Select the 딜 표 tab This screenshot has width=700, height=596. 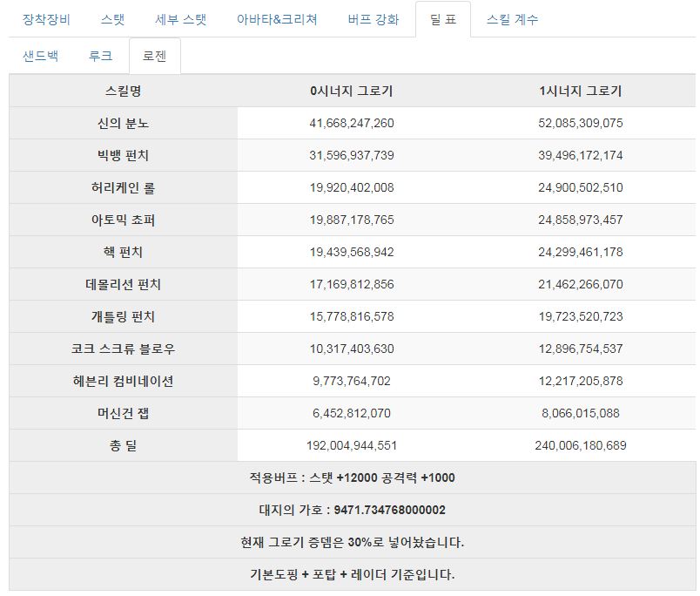tap(443, 19)
